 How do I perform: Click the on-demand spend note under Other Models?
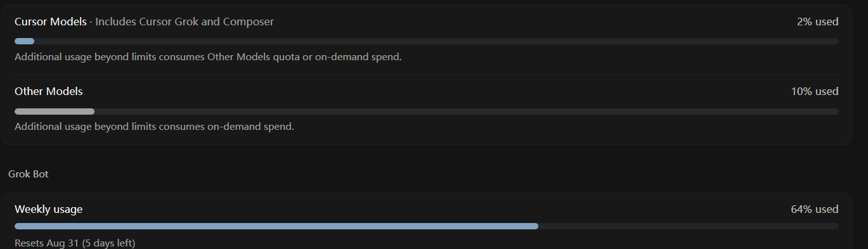tap(154, 127)
